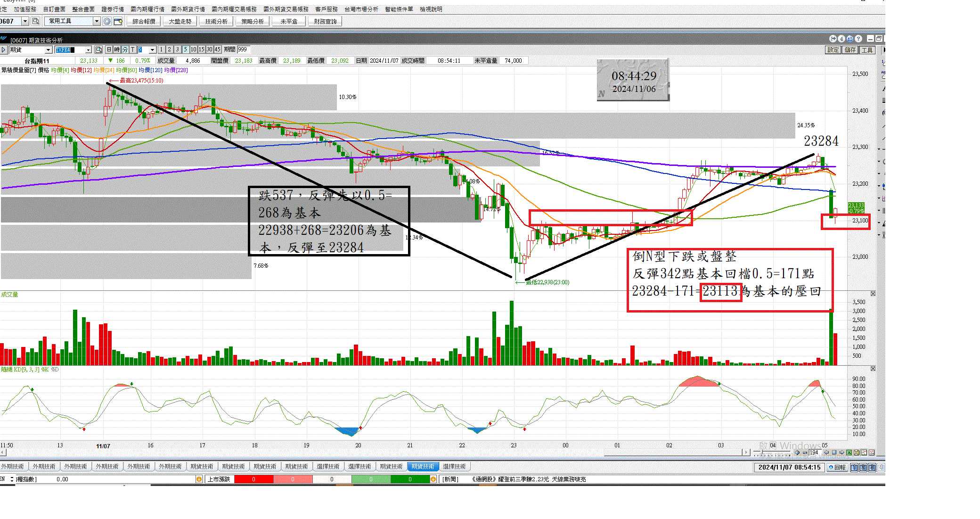Click the blue right arrow below the chart
980x519 pixels.
(841, 453)
